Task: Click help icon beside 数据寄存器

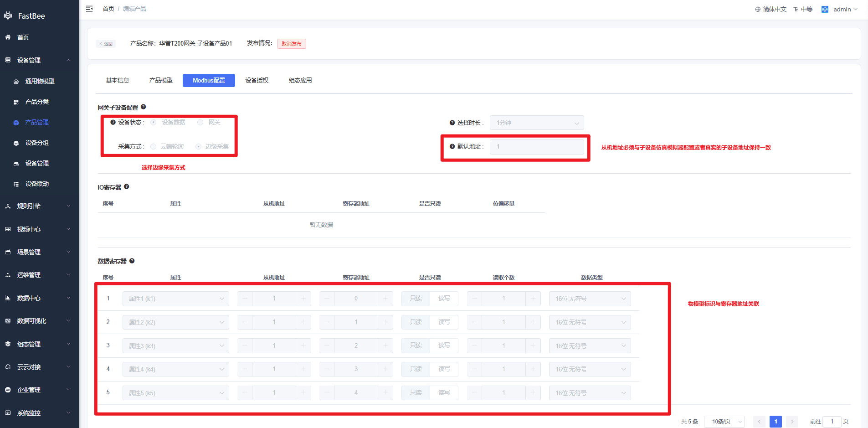Action: (x=132, y=261)
